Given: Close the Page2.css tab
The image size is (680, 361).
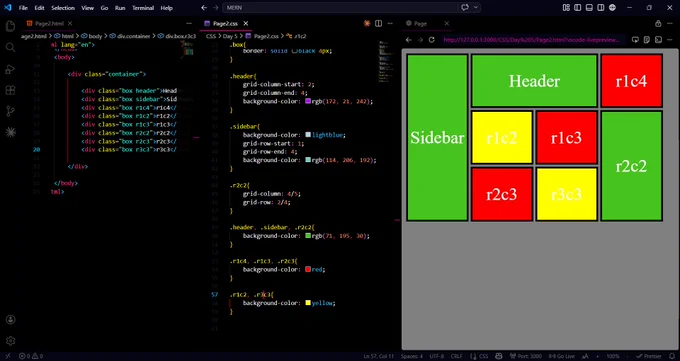Looking at the screenshot, I should tap(246, 23).
